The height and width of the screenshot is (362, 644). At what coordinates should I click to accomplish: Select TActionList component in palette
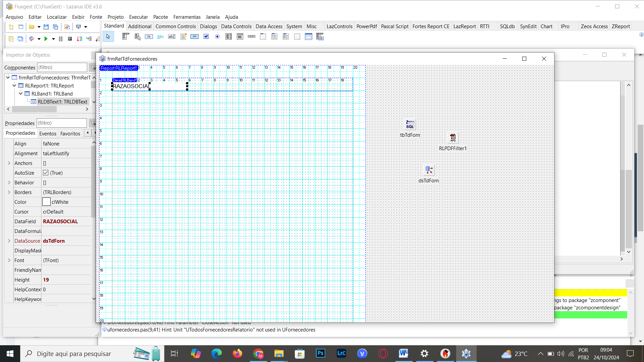320,37
